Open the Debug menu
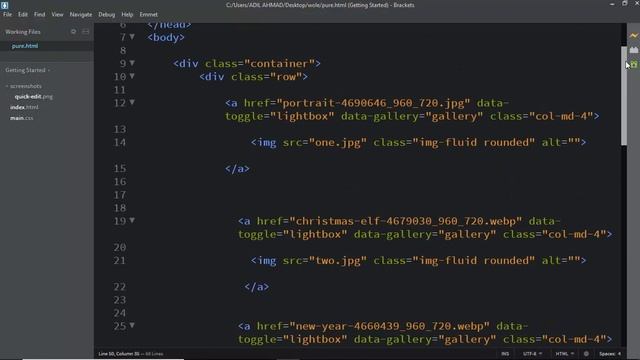Screen dimensions: 640x360 [x=107, y=14]
